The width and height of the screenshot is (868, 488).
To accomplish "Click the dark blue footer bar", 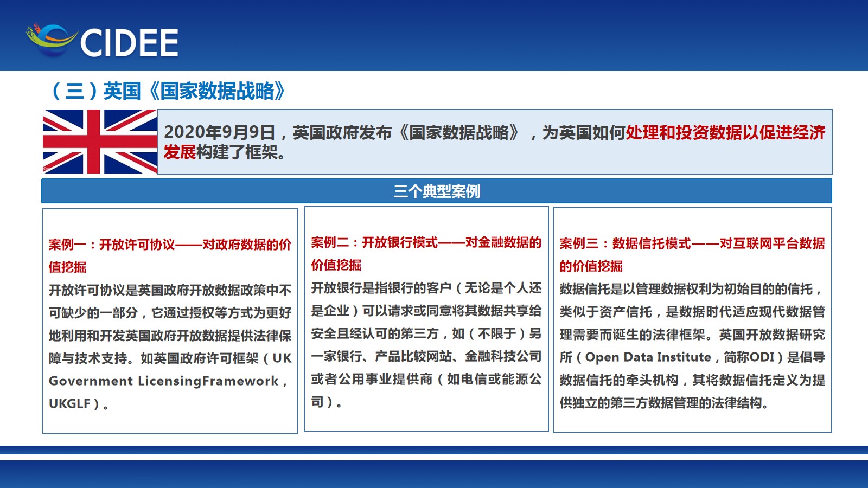I will pyautogui.click(x=434, y=474).
